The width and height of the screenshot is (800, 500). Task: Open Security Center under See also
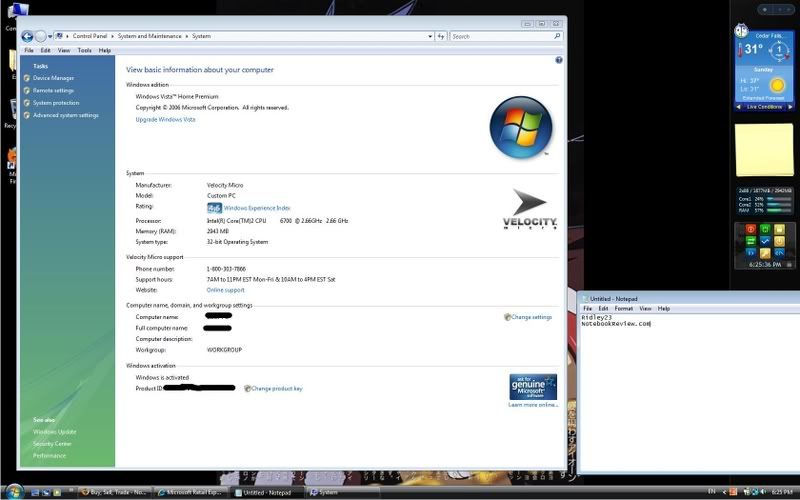(52, 444)
